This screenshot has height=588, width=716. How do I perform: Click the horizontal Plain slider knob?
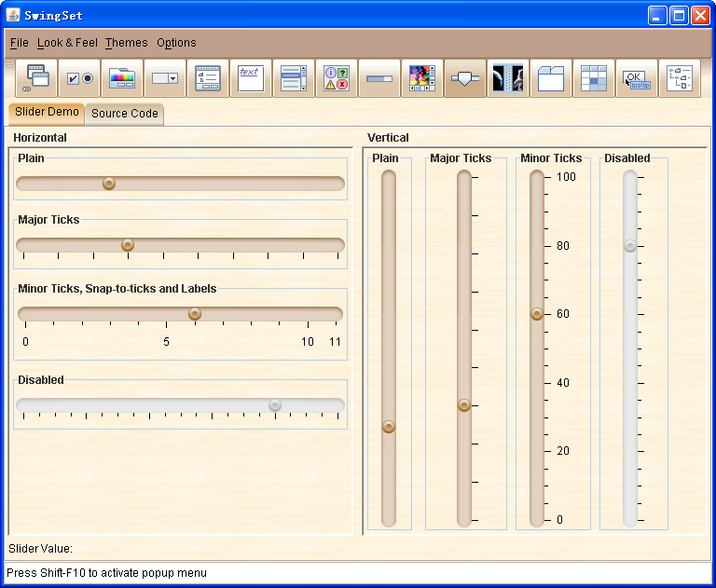pyautogui.click(x=109, y=184)
